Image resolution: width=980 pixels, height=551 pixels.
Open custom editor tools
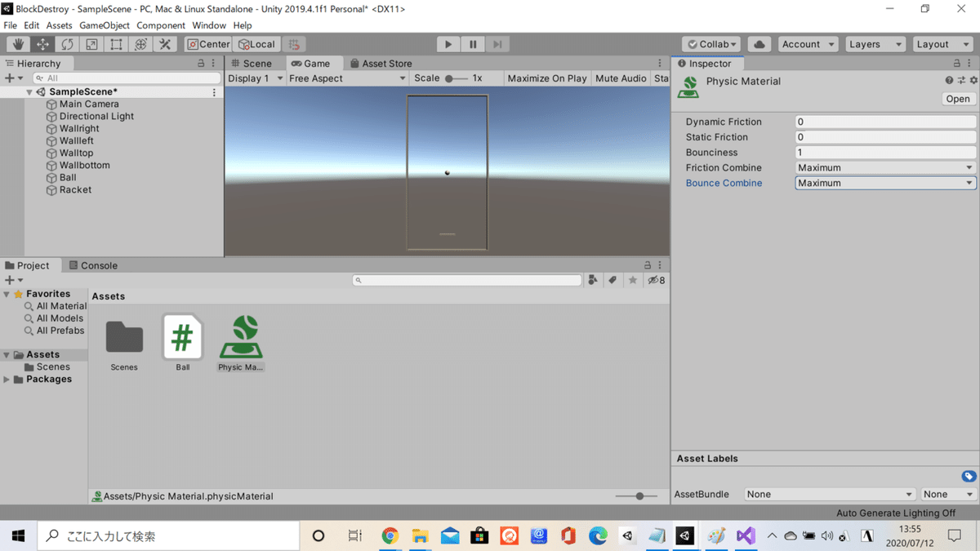click(x=165, y=44)
